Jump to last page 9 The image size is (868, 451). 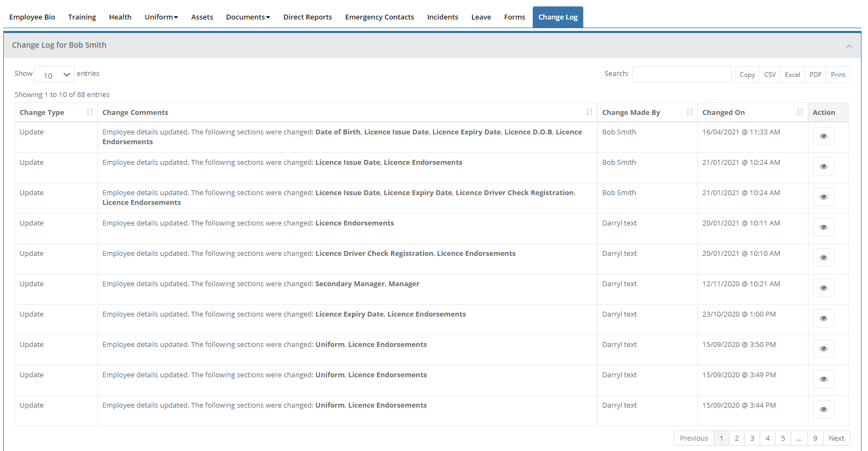point(815,438)
